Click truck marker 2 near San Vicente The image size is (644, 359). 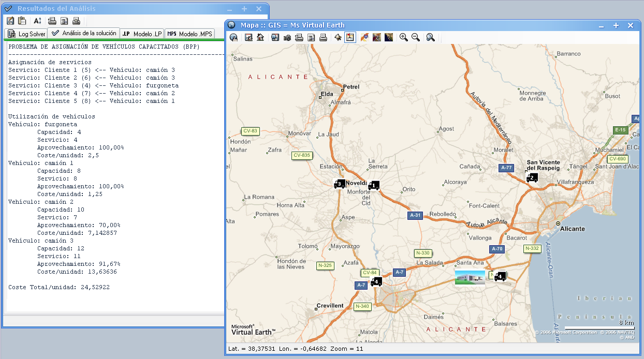tap(532, 178)
